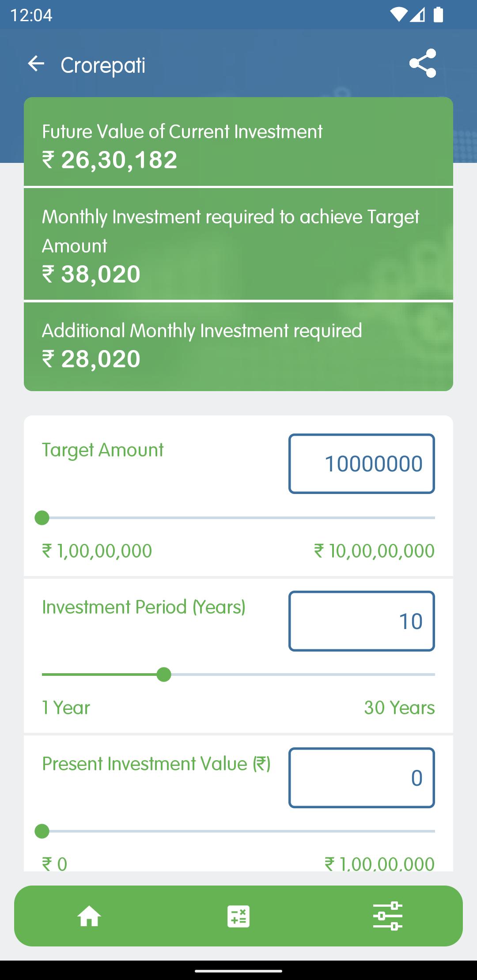This screenshot has width=477, height=980.
Task: Click the Present Investment Value slider handle
Action: pyautogui.click(x=42, y=831)
